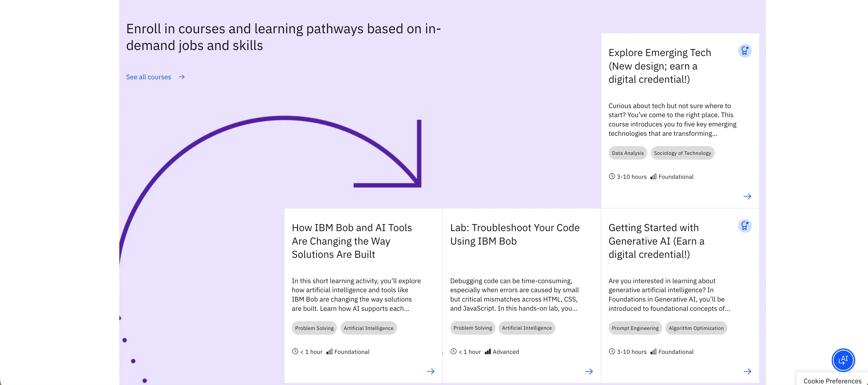Click the clock icon on Explore Emerging Tech card

[x=612, y=176]
